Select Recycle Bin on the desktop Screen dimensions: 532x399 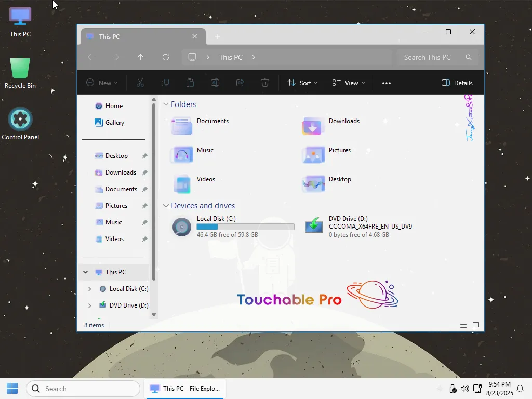20,73
